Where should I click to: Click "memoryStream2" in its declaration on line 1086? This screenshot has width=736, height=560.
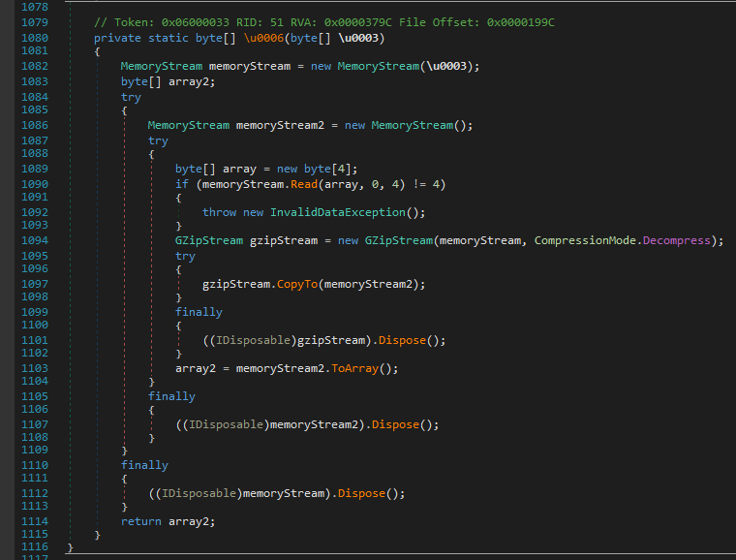pyautogui.click(x=280, y=125)
